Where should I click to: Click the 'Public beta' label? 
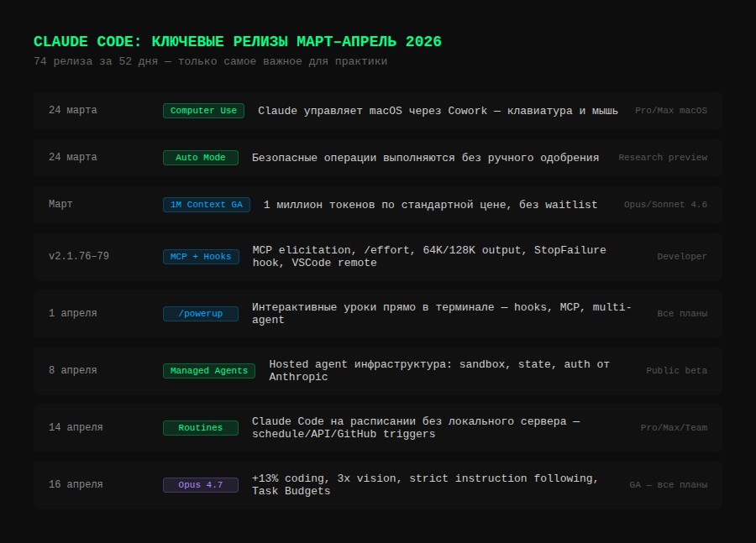(x=676, y=370)
